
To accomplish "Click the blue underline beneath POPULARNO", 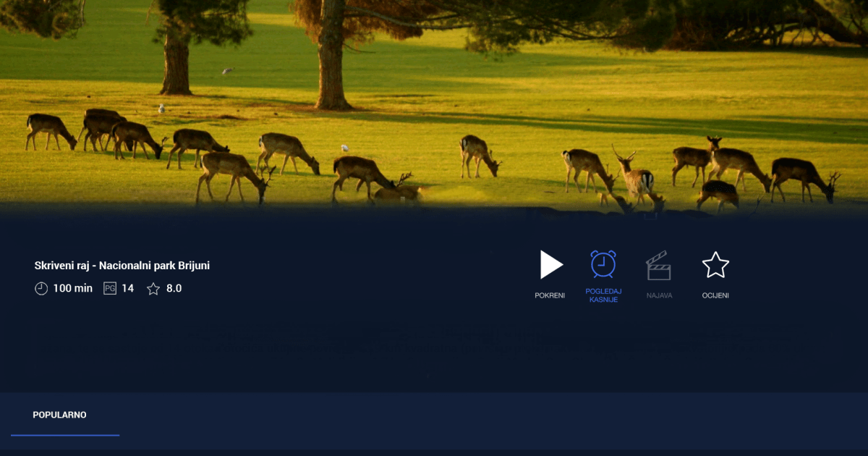I will pyautogui.click(x=65, y=435).
